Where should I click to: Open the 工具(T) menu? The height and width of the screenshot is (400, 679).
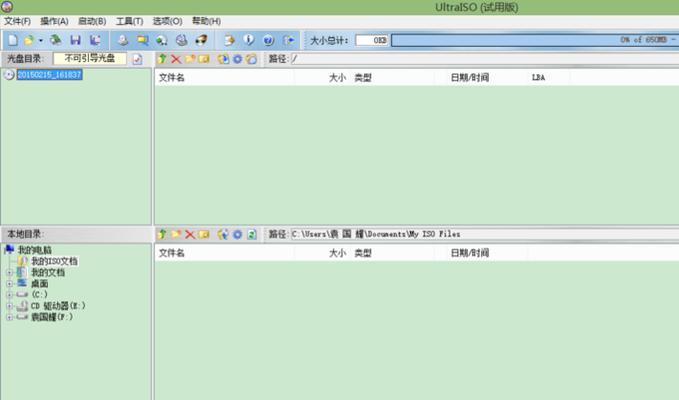pyautogui.click(x=129, y=21)
